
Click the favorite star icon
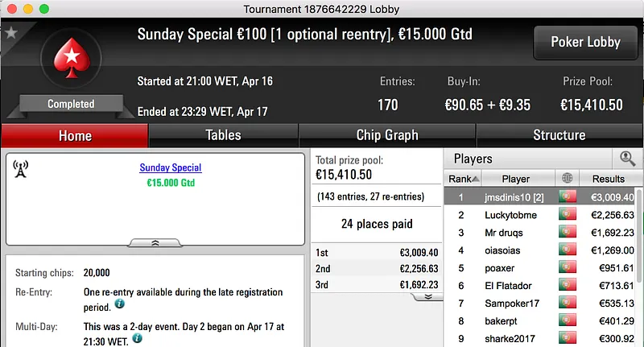(11, 33)
